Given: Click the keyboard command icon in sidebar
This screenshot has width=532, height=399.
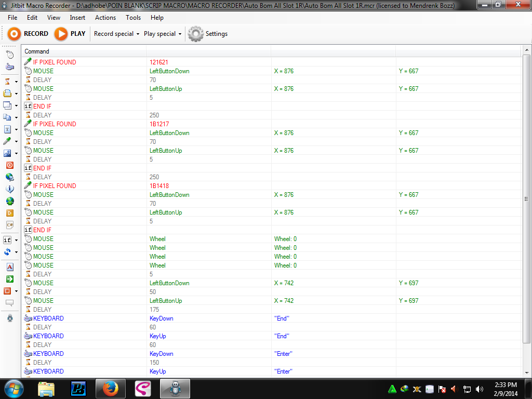Looking at the screenshot, I should tap(10, 66).
